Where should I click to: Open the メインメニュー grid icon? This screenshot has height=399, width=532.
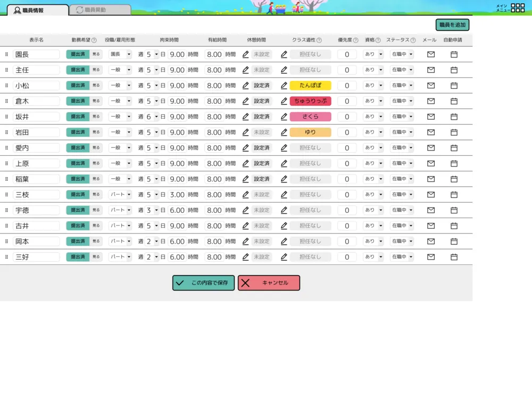[x=518, y=8]
